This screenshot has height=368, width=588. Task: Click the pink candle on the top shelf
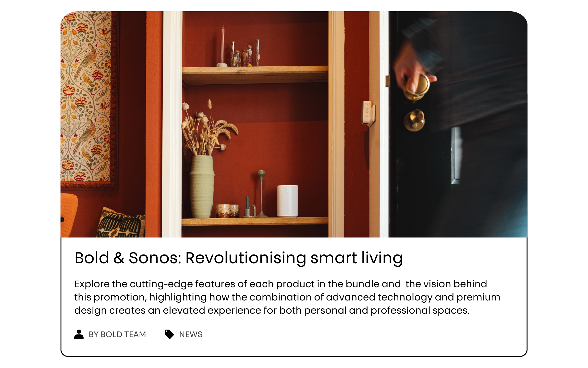click(223, 46)
